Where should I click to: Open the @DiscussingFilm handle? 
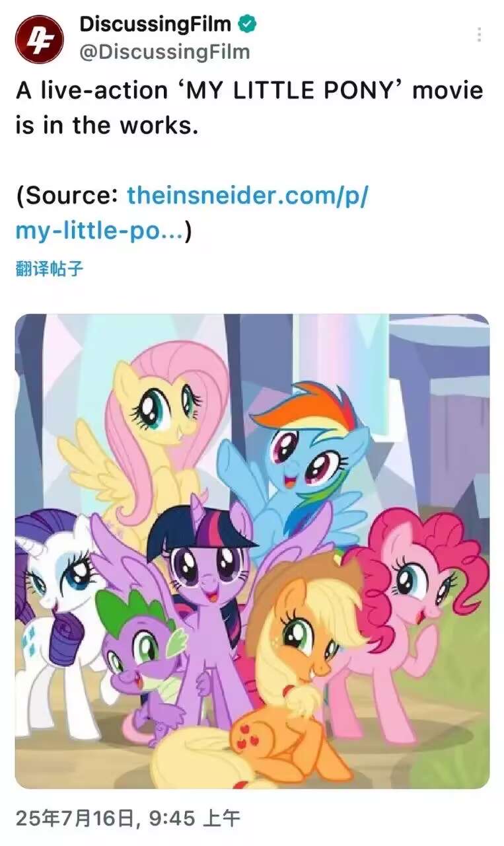coord(164,52)
